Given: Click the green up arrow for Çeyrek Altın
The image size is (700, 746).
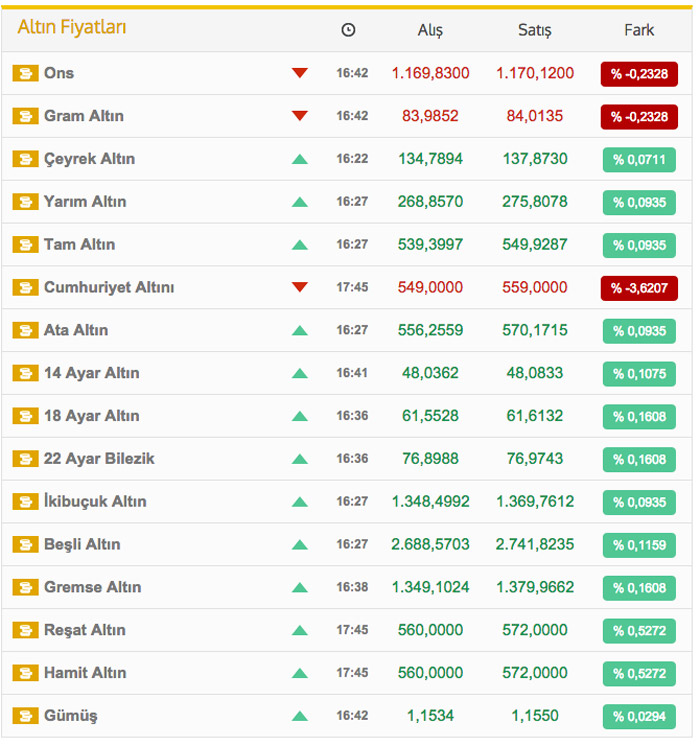Looking at the screenshot, I should [299, 159].
